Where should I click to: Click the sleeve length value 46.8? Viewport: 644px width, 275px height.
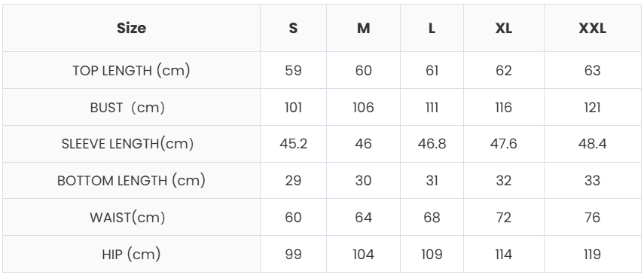(x=432, y=144)
